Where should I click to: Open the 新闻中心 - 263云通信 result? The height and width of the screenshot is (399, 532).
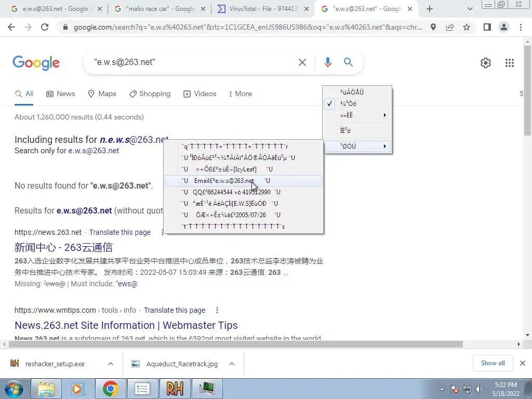[x=63, y=247]
